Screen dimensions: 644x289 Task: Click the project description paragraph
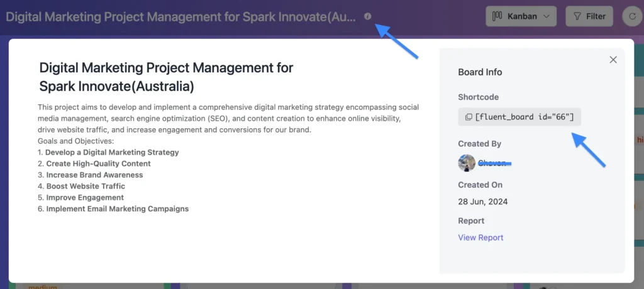(228, 119)
